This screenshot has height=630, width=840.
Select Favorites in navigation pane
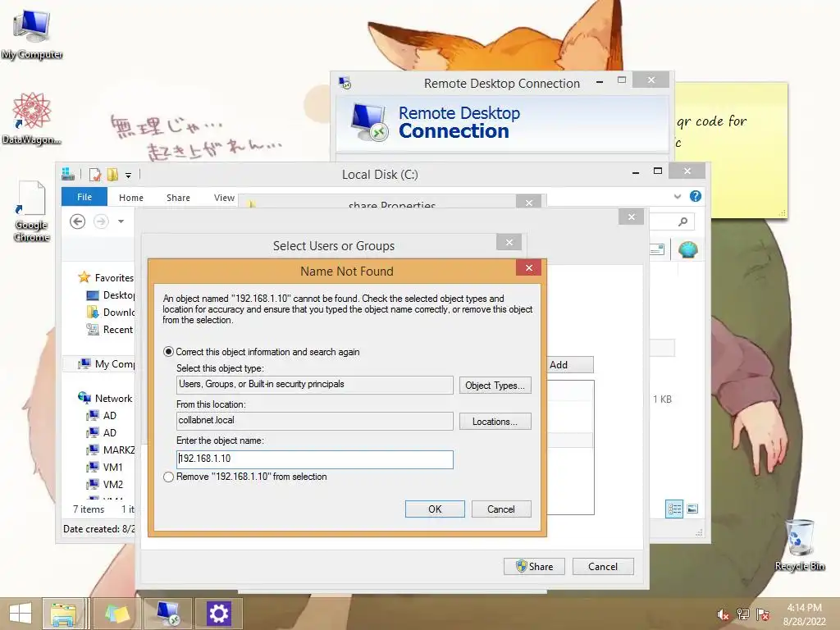[106, 277]
